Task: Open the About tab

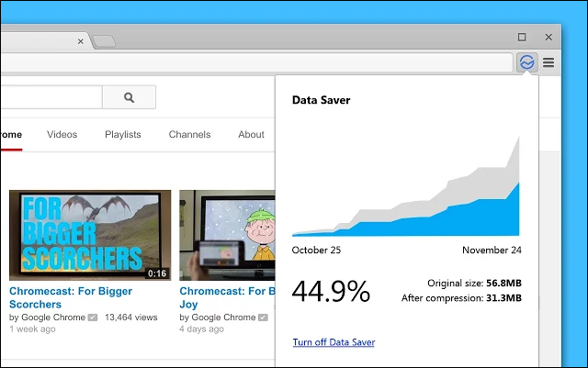Action: tap(251, 134)
